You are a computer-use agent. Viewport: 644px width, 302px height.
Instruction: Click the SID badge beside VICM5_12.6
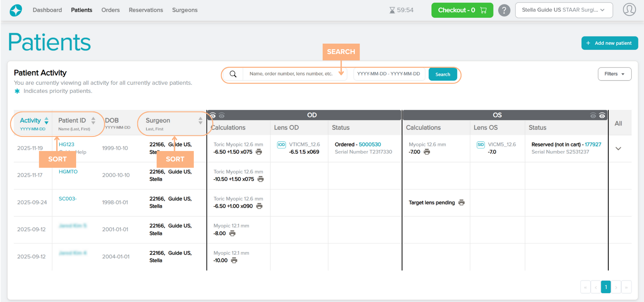(481, 145)
